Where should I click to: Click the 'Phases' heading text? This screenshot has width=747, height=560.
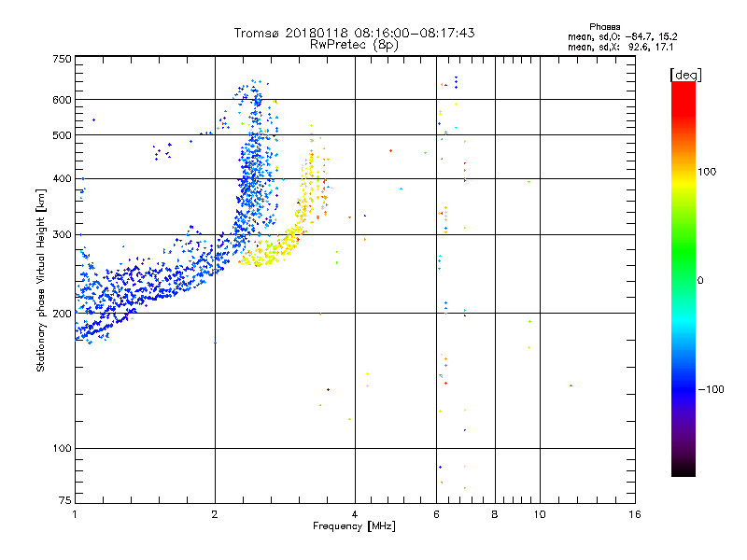pos(604,27)
